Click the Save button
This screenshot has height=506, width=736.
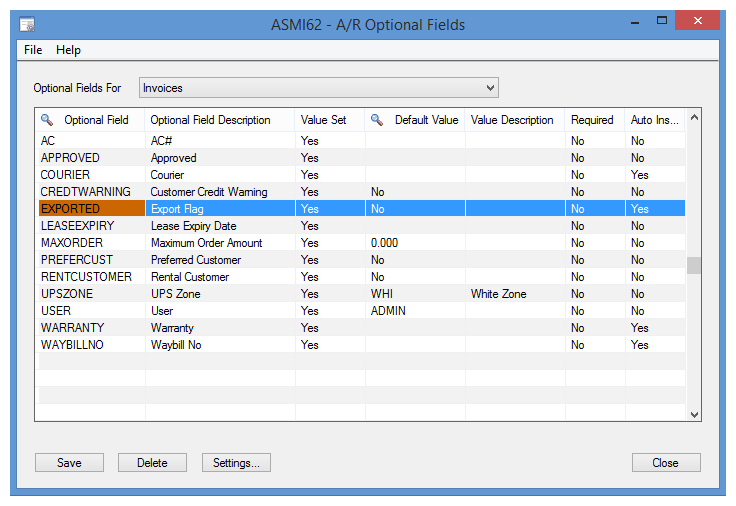tap(69, 463)
